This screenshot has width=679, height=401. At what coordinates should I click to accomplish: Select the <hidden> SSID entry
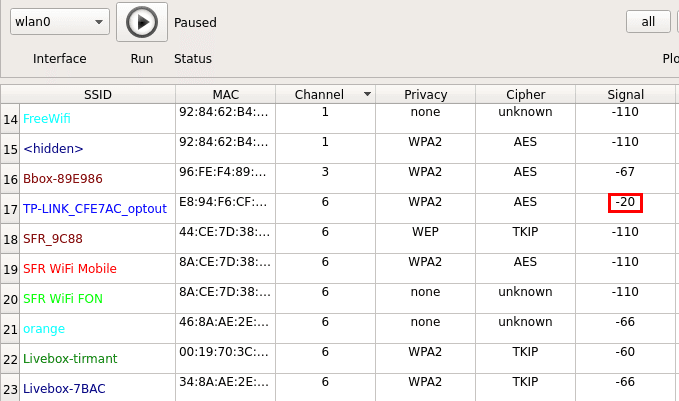[53, 149]
